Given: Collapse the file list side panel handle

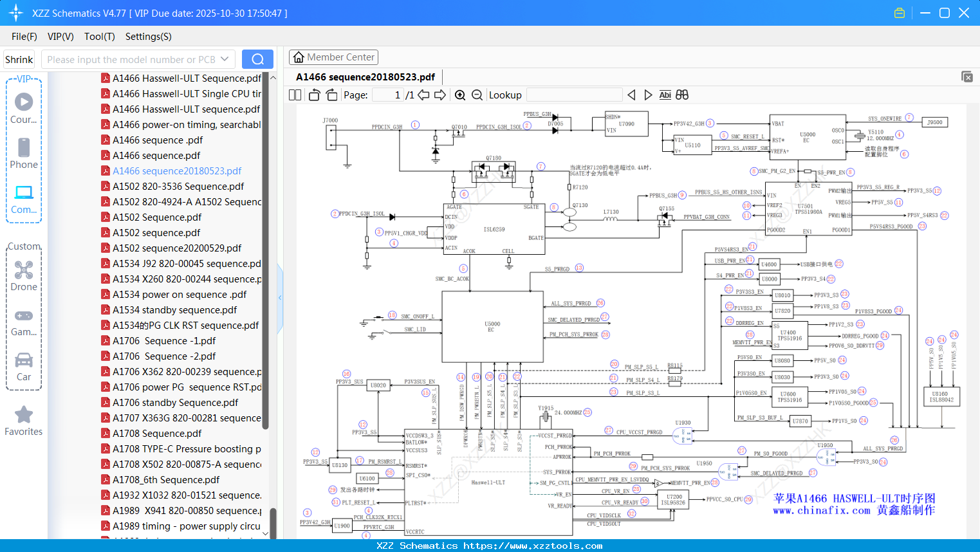Looking at the screenshot, I should 280,297.
